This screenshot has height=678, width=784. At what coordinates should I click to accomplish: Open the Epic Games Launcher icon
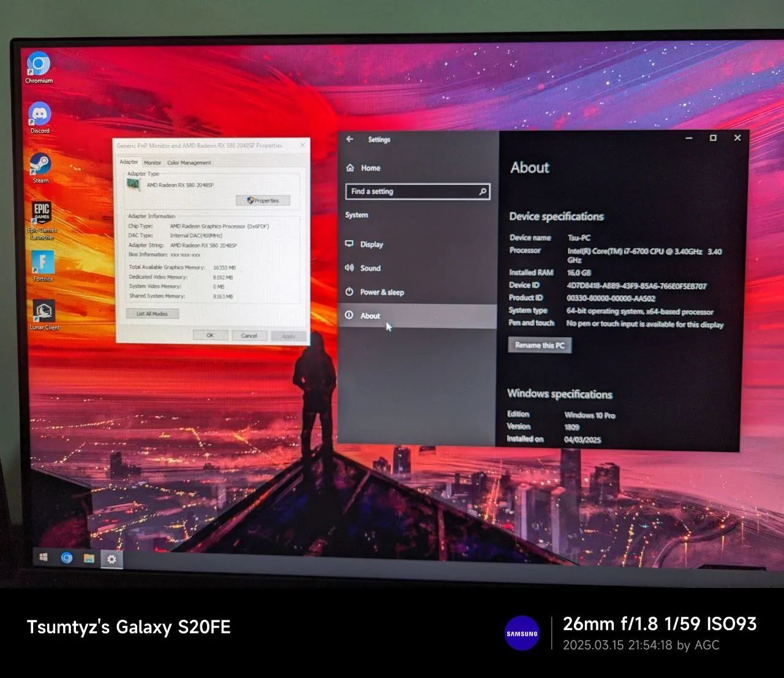point(42,214)
